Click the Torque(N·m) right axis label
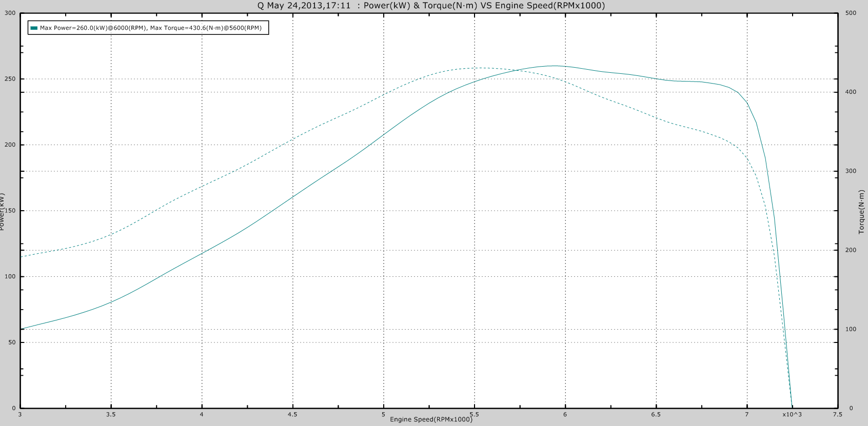The image size is (868, 426). tap(861, 212)
